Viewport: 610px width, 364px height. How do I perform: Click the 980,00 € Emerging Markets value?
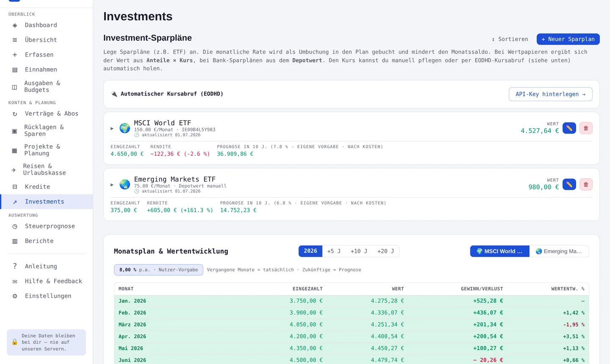543,187
